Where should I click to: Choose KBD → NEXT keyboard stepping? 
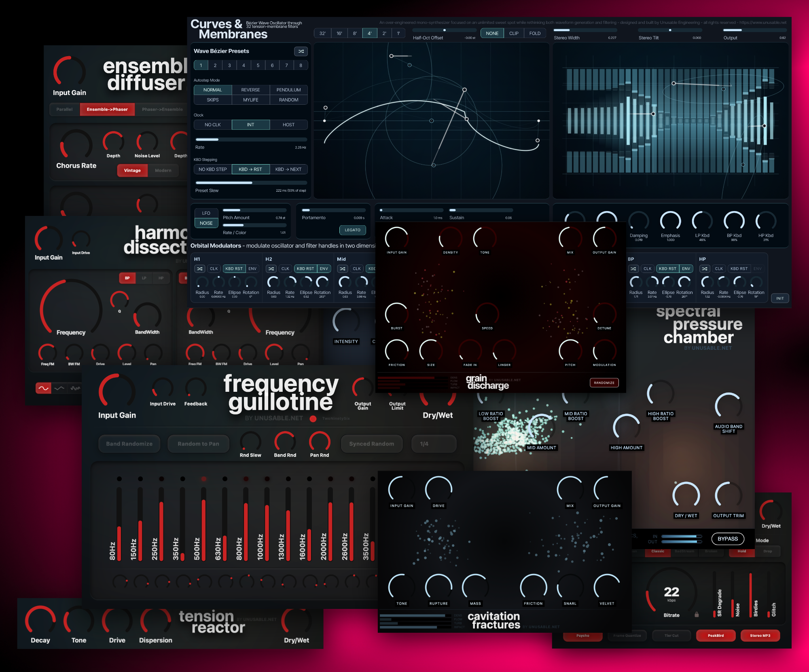click(288, 169)
